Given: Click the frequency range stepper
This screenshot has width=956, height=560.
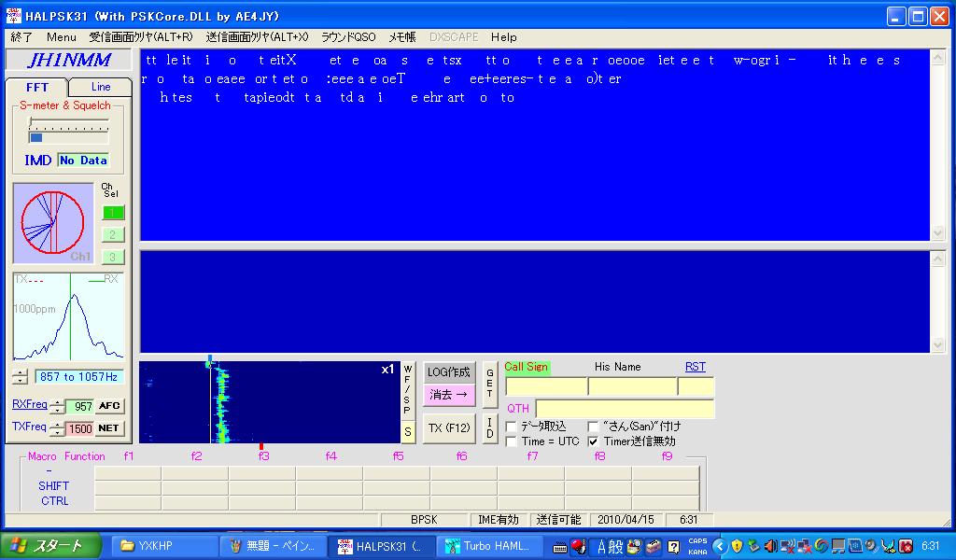Looking at the screenshot, I should pos(21,376).
